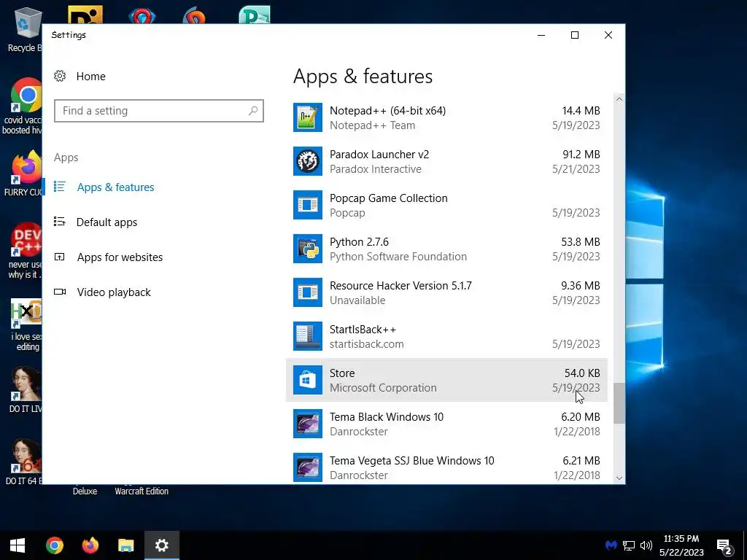This screenshot has width=747, height=560.
Task: Go to Settings Home
Action: tap(90, 76)
